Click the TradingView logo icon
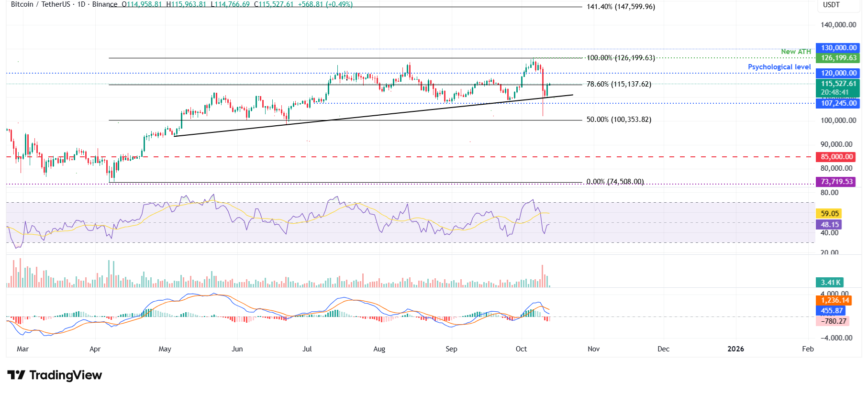This screenshot has width=868, height=393. click(x=16, y=375)
